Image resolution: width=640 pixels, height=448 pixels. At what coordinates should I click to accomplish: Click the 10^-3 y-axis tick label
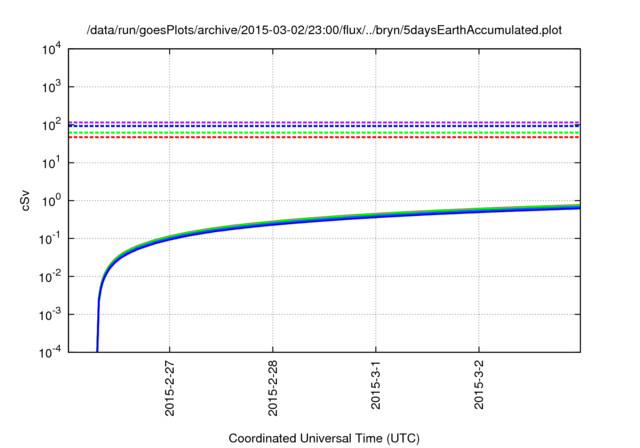pos(50,315)
